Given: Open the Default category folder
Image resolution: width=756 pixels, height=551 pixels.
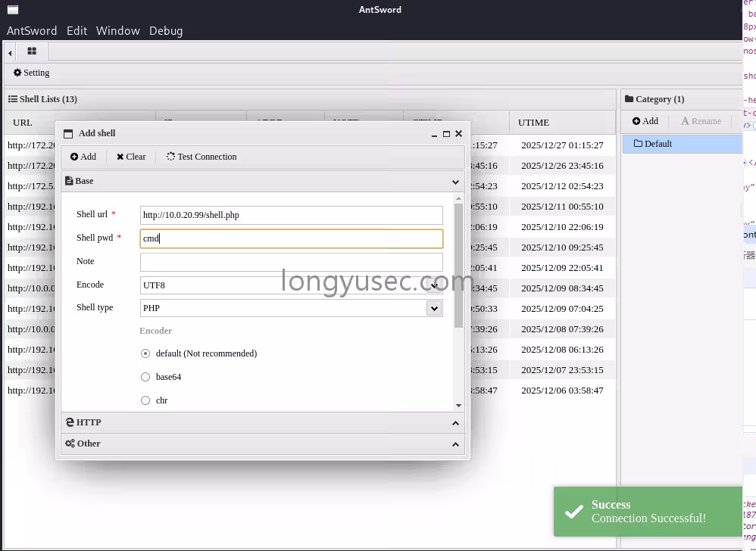Looking at the screenshot, I should (x=658, y=144).
